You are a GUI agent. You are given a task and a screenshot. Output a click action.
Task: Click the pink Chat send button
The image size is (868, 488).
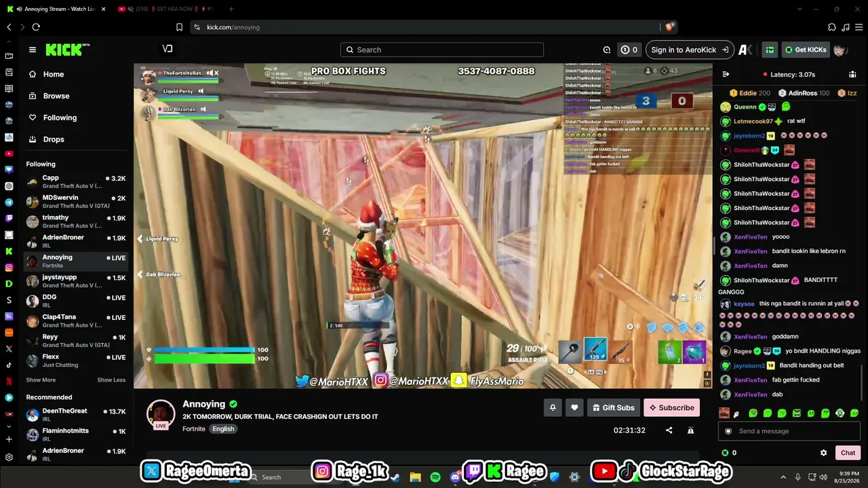[848, 453]
